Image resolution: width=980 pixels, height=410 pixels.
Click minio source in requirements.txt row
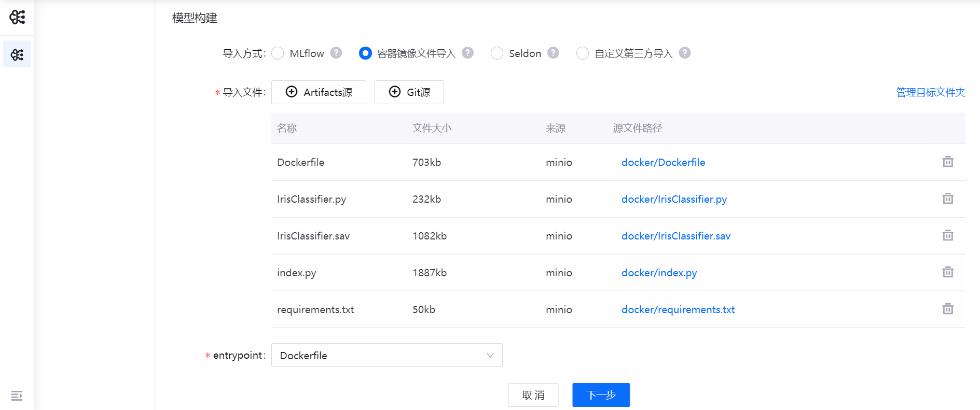click(559, 309)
